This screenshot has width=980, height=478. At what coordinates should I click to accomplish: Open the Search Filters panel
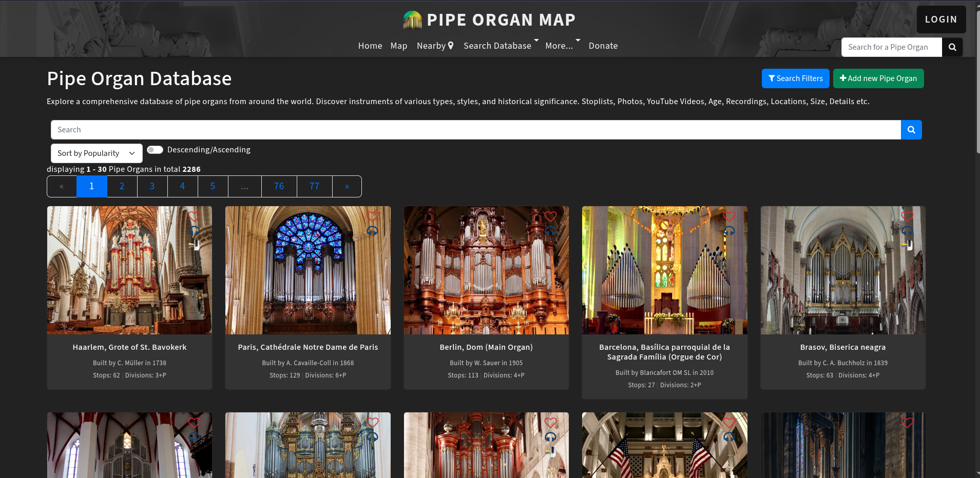point(795,78)
